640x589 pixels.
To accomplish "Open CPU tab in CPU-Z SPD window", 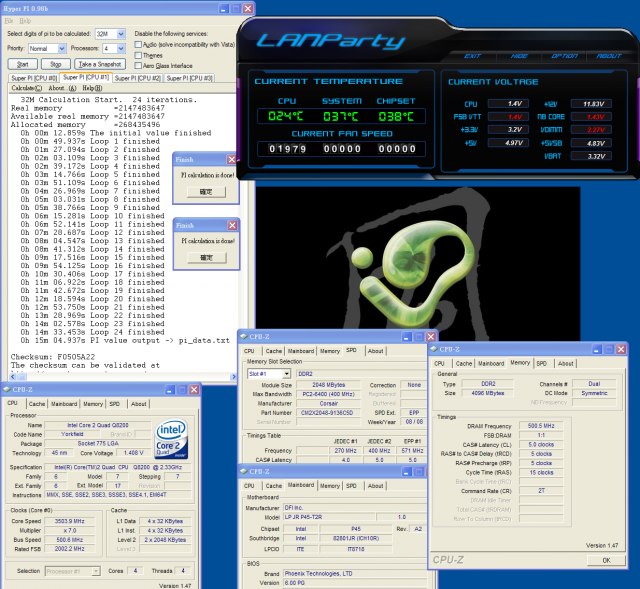I will coord(249,351).
